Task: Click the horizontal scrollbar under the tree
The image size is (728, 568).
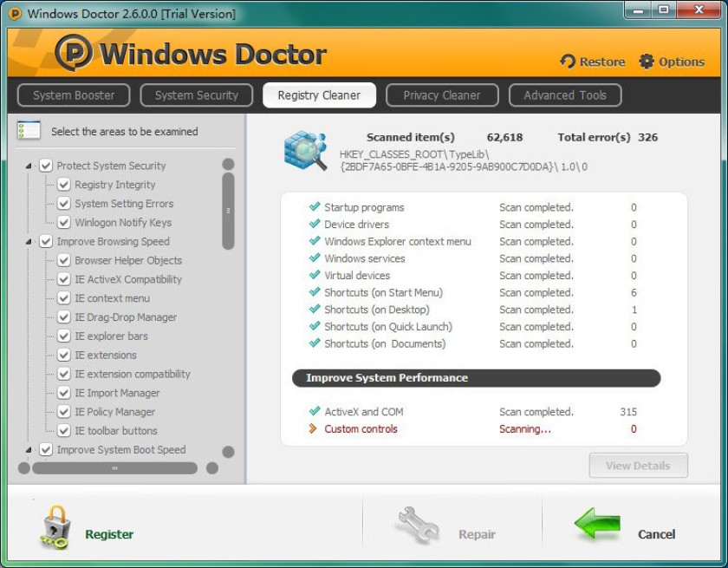Action: pyautogui.click(x=114, y=468)
